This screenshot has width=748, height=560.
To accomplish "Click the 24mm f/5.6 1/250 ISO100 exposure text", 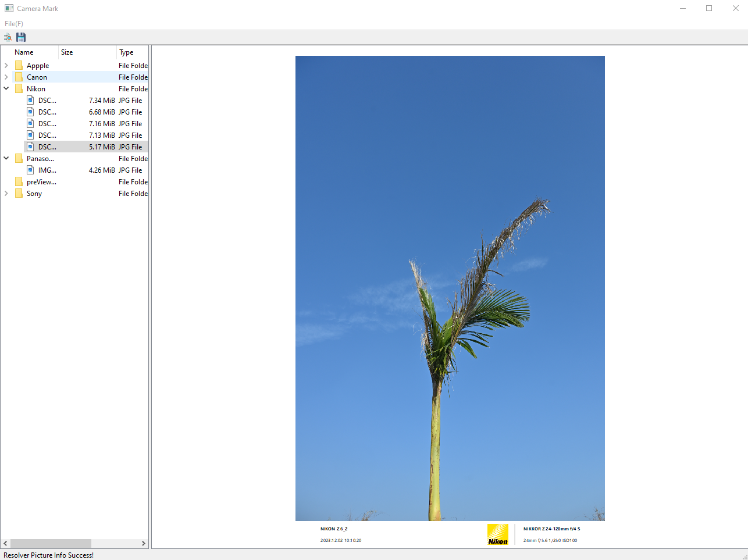I will 550,541.
